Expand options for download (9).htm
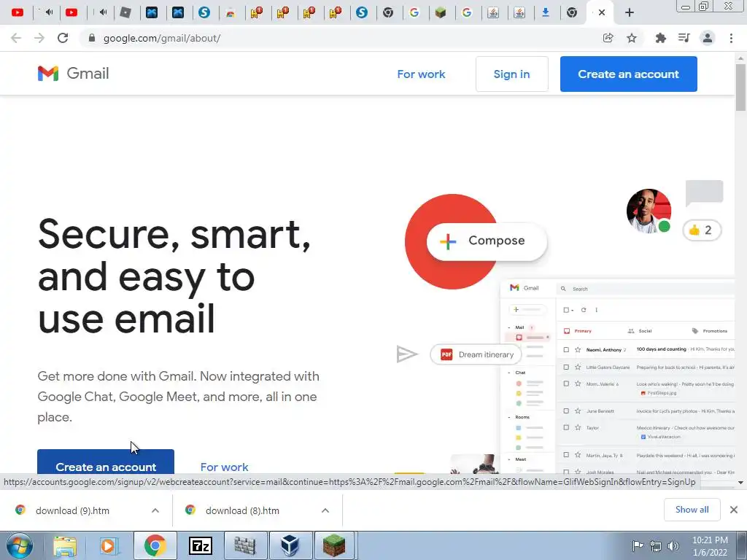The image size is (747, 560). (x=155, y=510)
